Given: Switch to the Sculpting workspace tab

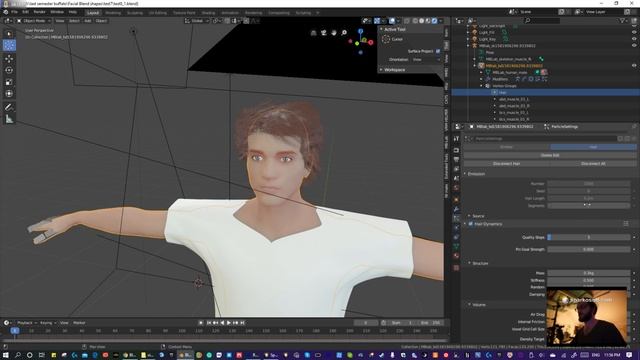Looking at the screenshot, I should click(x=135, y=13).
